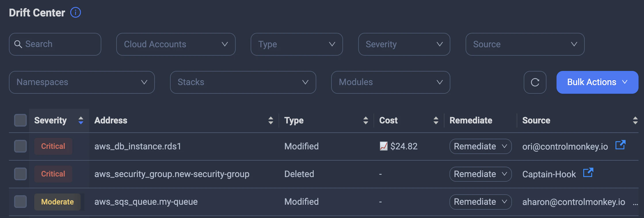The height and width of the screenshot is (218, 644).
Task: Click the Drift Center info icon
Action: point(76,13)
